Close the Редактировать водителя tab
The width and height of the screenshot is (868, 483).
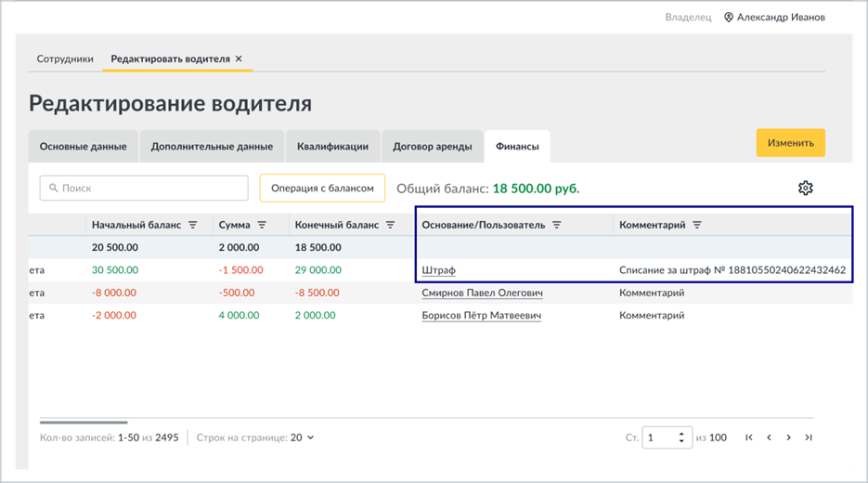click(x=239, y=59)
